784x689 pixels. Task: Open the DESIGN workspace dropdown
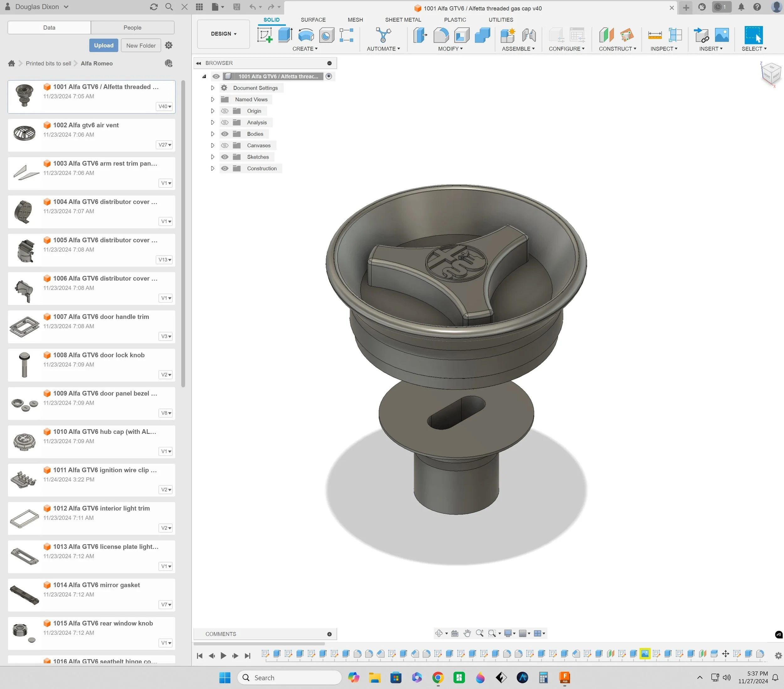[224, 34]
